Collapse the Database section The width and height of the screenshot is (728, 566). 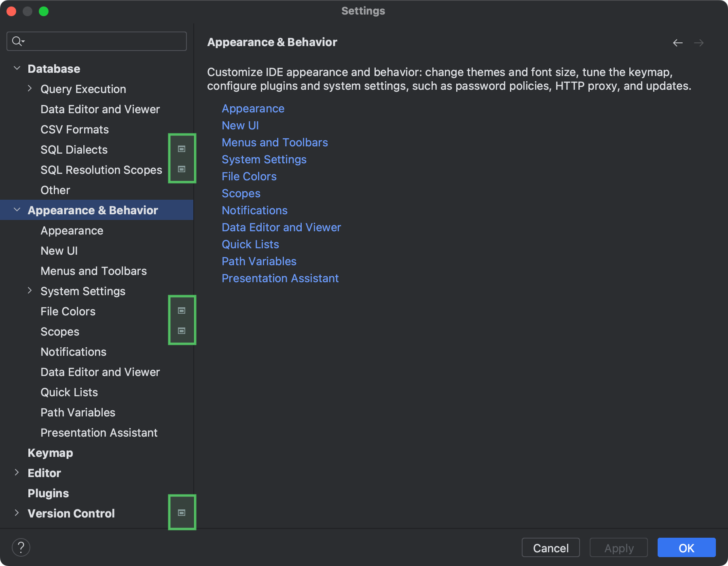pos(17,68)
